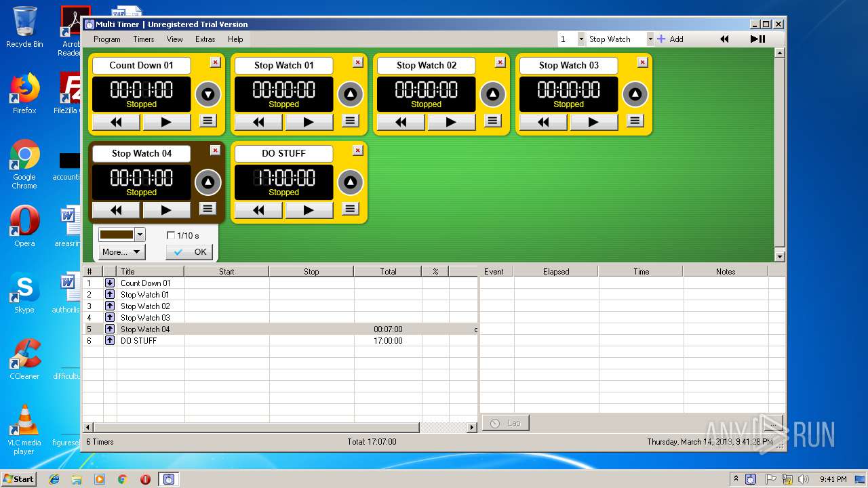This screenshot has height=488, width=868.
Task: Start the DO STUFF timer
Action: click(x=309, y=210)
